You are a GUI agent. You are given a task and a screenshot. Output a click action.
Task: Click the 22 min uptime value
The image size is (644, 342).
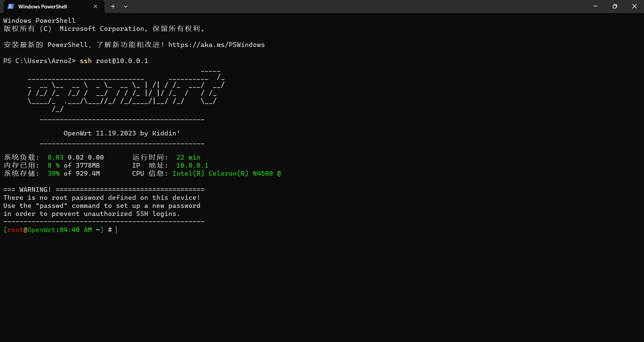[x=188, y=157]
